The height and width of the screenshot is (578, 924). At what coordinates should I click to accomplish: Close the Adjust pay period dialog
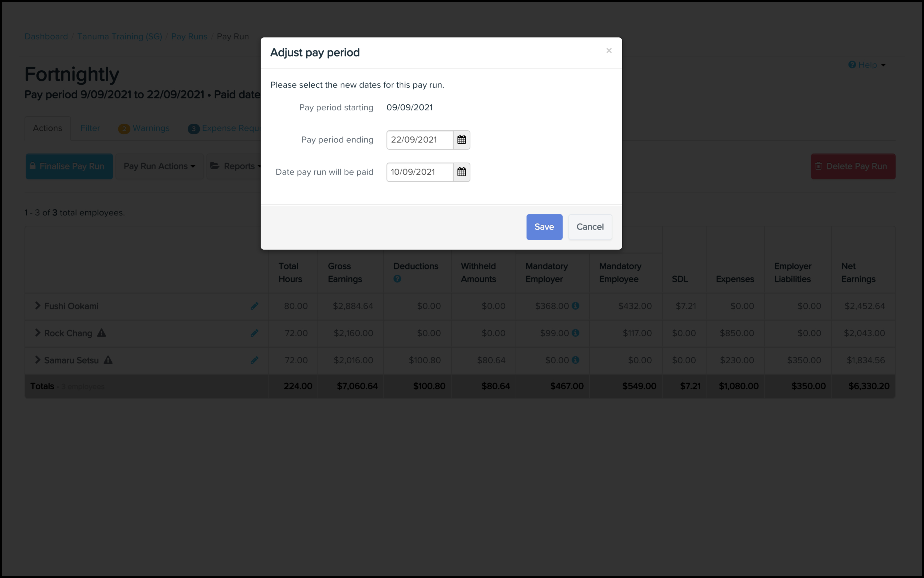[x=609, y=50]
